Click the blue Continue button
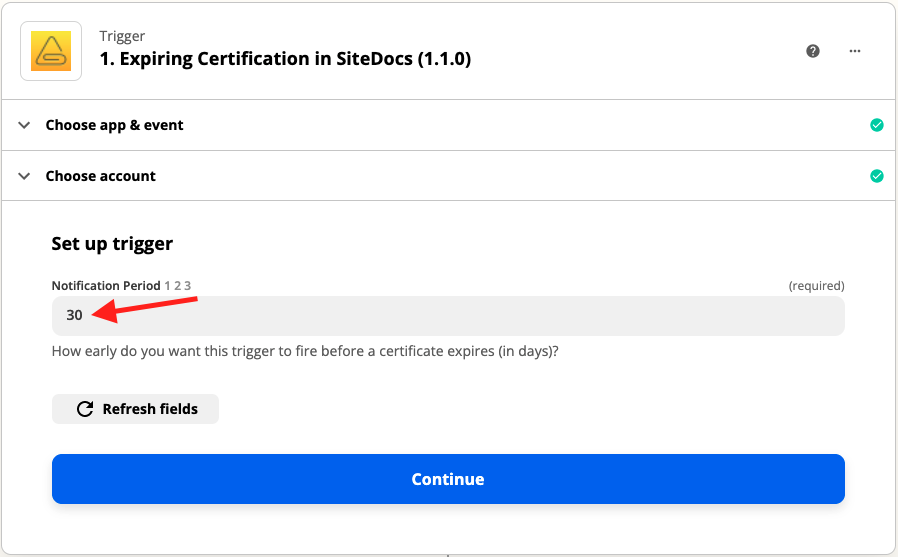 pyautogui.click(x=448, y=479)
